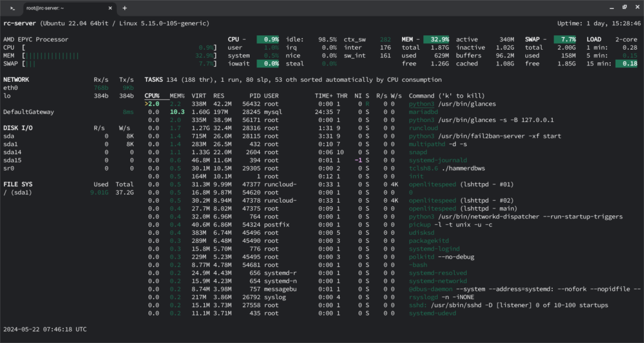This screenshot has height=343, width=644.
Task: Close the terminal window
Action: pos(638,8)
